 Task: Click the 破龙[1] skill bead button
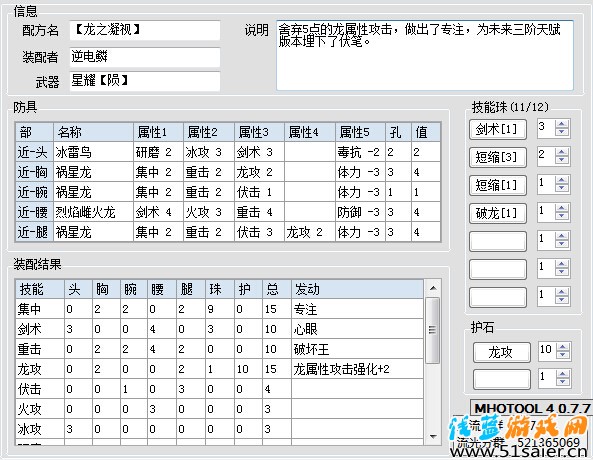point(498,213)
